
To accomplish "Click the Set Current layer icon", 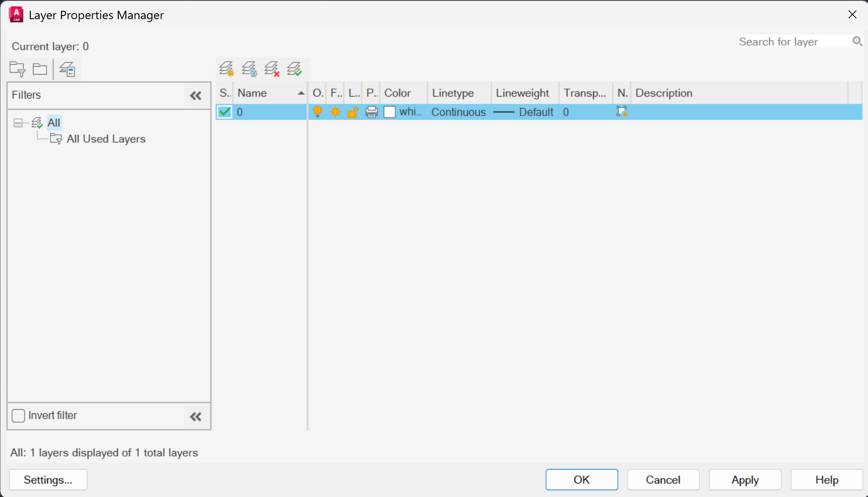I will click(295, 69).
